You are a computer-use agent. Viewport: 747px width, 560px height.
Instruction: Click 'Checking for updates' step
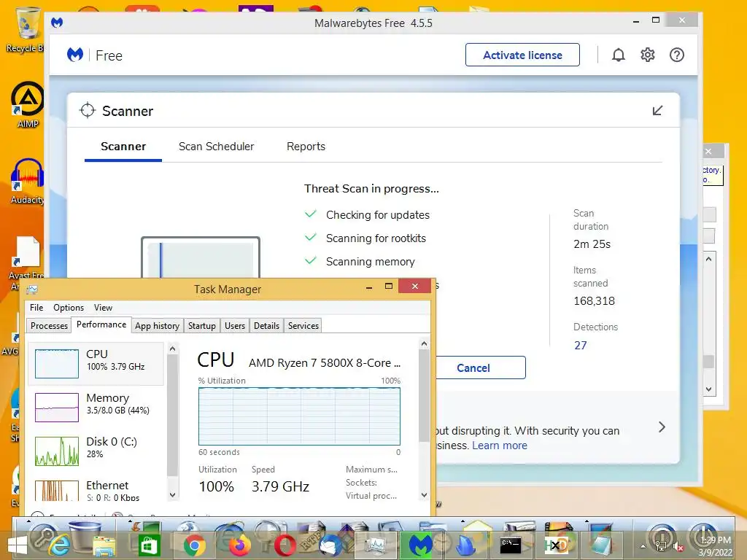click(x=378, y=215)
